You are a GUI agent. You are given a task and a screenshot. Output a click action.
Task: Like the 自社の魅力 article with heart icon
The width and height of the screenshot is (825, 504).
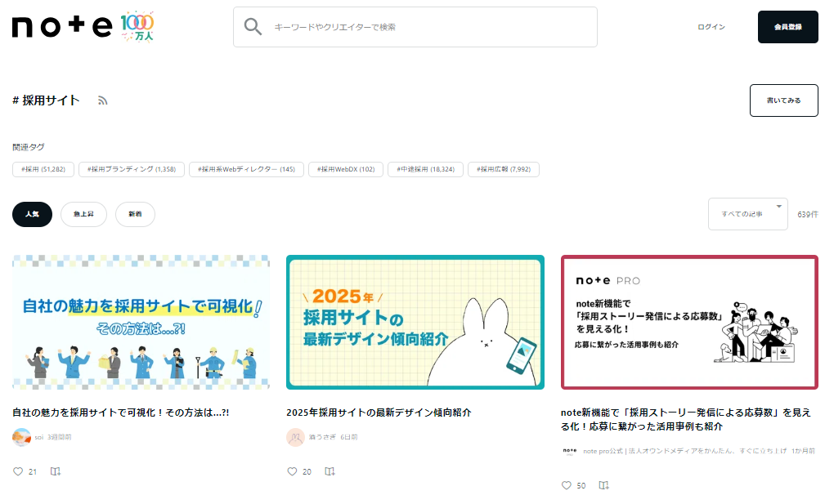pyautogui.click(x=18, y=471)
